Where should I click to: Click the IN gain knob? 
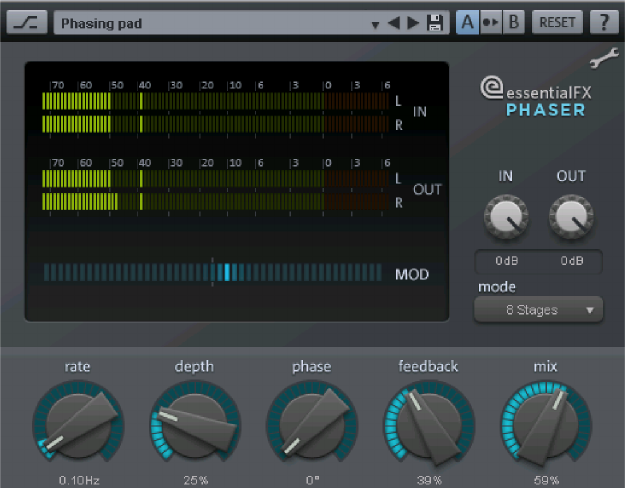coord(506,217)
